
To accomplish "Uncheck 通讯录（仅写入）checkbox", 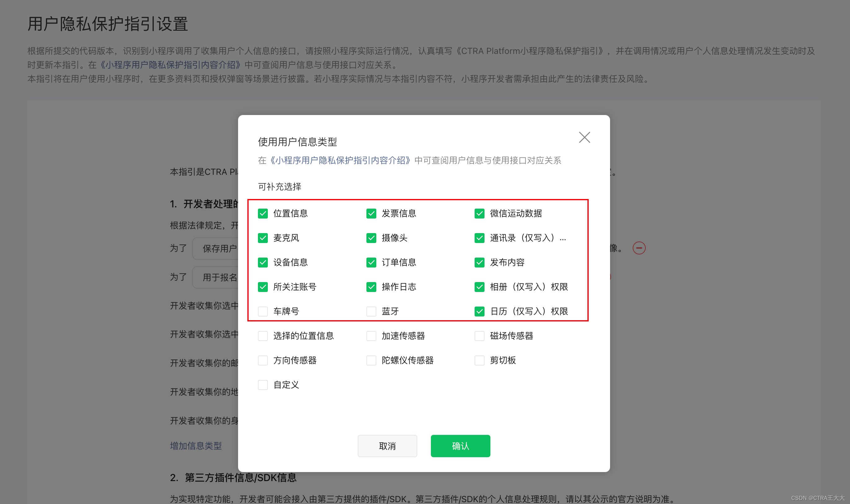I will [x=480, y=238].
